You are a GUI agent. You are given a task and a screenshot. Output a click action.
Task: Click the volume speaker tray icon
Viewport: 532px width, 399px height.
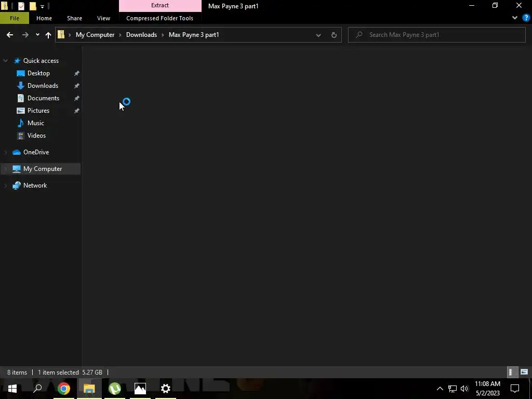(464, 389)
